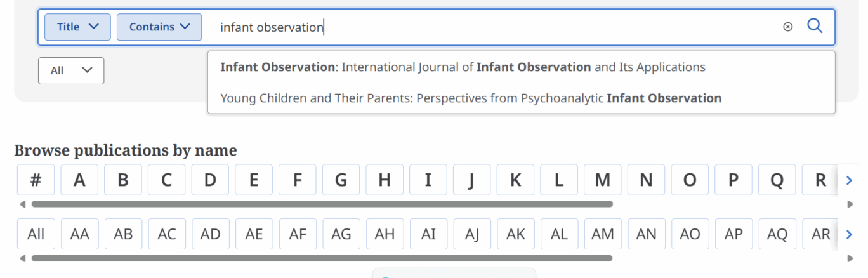This screenshot has height=278, width=868.
Task: Clear the search text with the x icon
Action: [x=787, y=27]
